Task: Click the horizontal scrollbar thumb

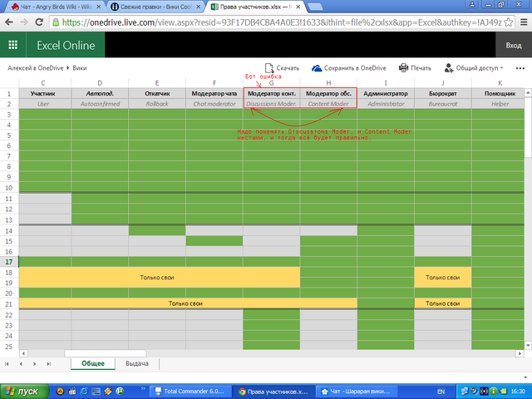Action: 106,353
